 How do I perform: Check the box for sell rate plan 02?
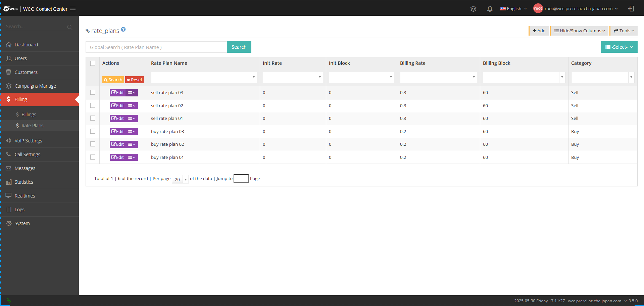pos(93,105)
